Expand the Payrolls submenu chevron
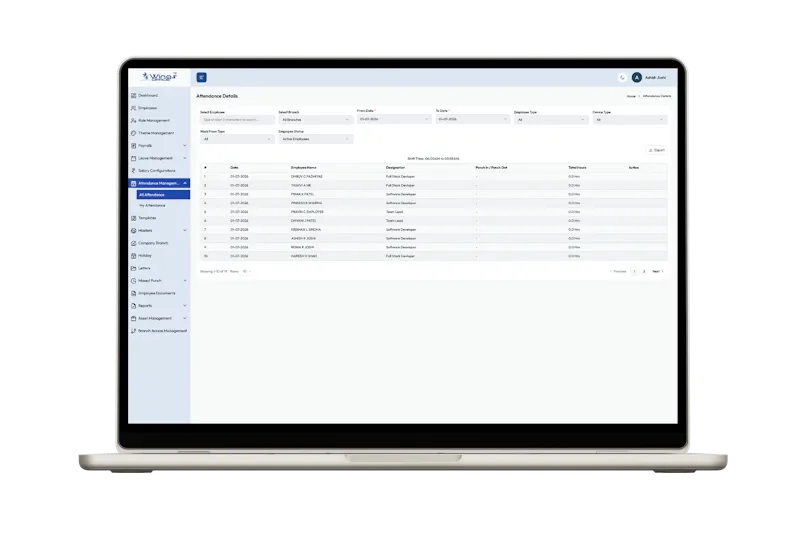Screen dimensions: 800x533 185,146
